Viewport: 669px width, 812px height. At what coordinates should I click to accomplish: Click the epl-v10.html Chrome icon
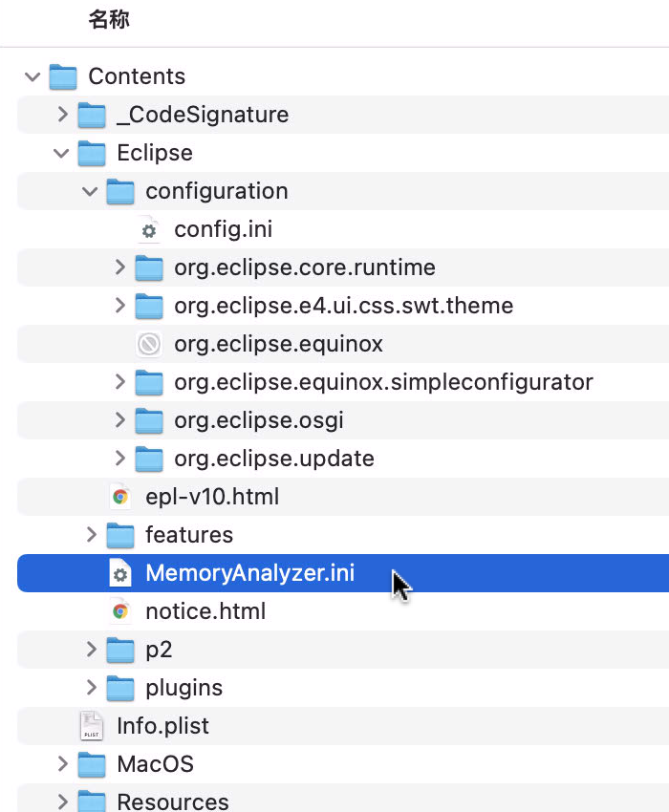point(119,497)
